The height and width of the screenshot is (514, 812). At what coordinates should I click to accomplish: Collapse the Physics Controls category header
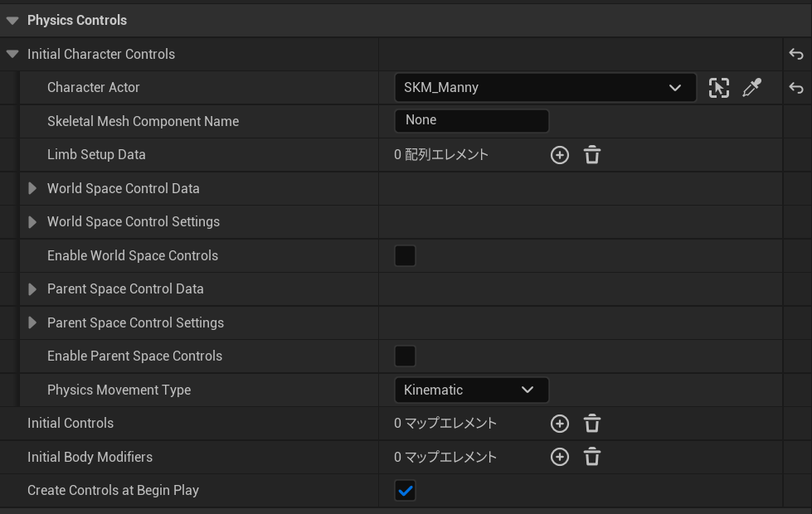point(12,20)
